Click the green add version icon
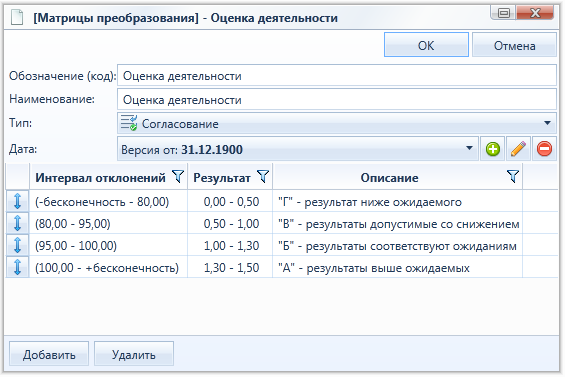The height and width of the screenshot is (377, 565). pyautogui.click(x=493, y=149)
